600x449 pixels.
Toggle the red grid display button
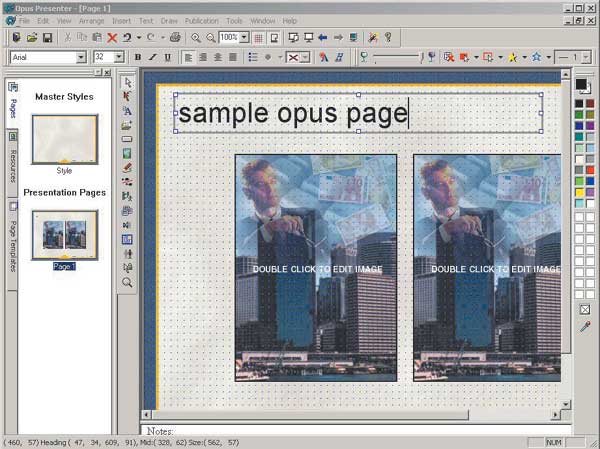259,38
